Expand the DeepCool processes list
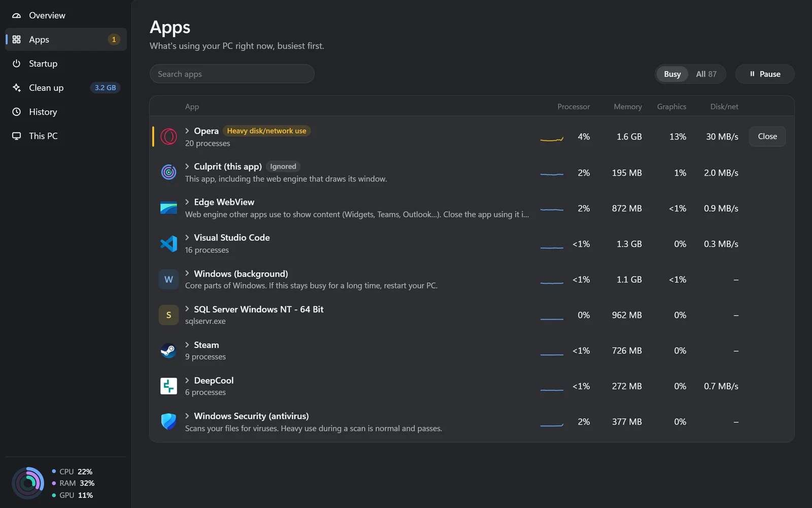812x508 pixels. pyautogui.click(x=187, y=380)
